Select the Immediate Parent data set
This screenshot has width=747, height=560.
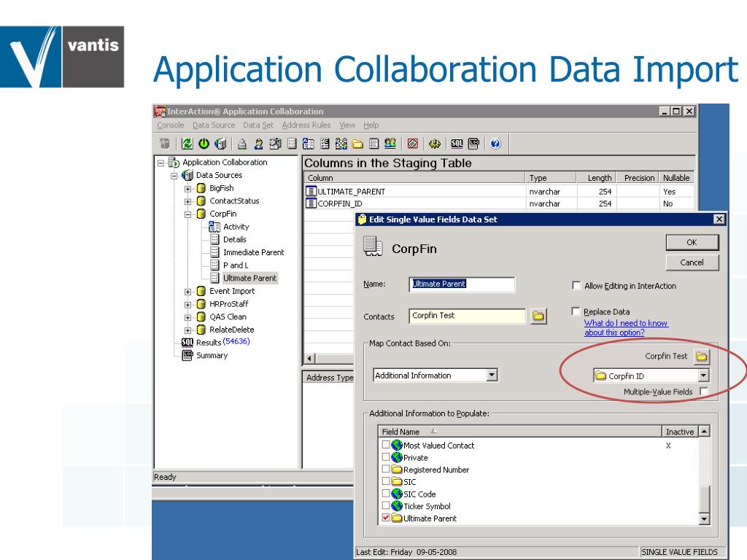click(253, 252)
